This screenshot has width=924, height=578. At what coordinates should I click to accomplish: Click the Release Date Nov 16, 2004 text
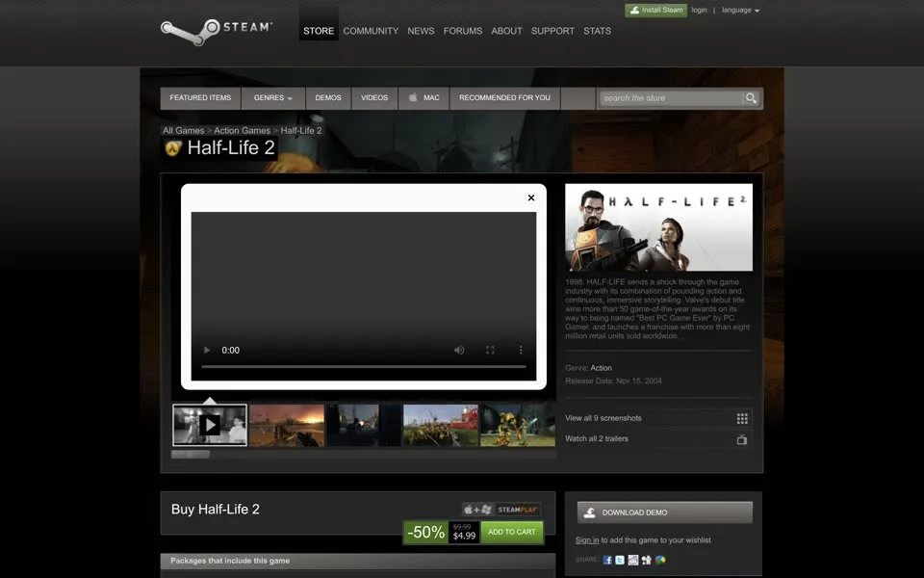click(613, 381)
